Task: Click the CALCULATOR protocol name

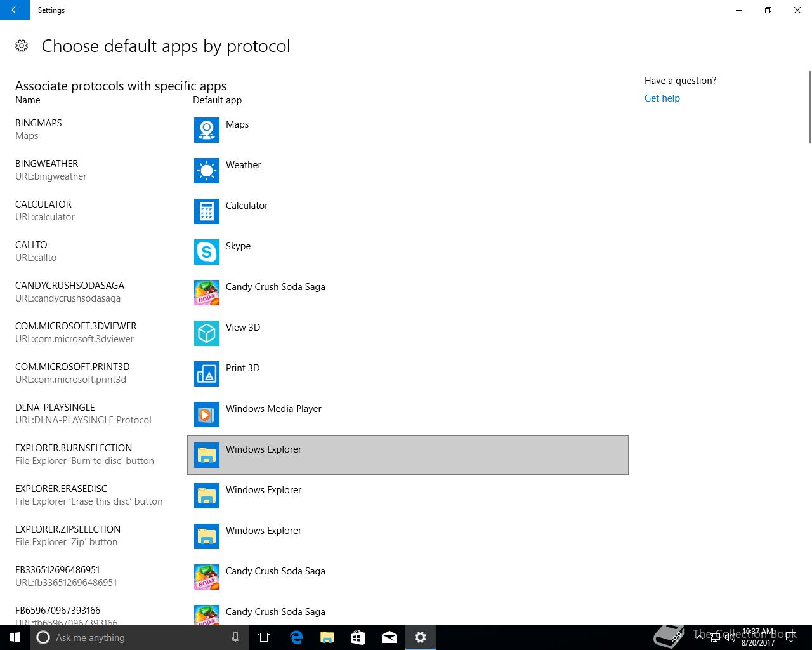Action: coord(43,204)
